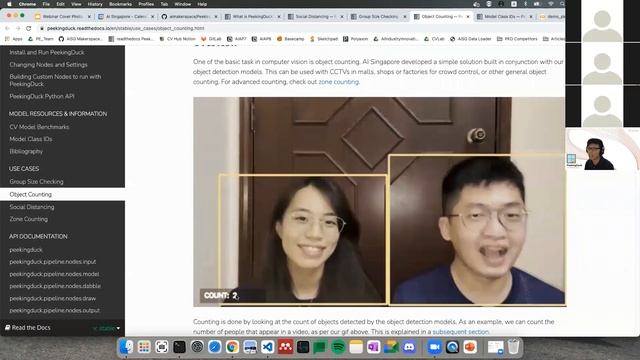The image size is (640, 360).
Task: Click the Wi-Fi status icon
Action: [x=551, y=4]
